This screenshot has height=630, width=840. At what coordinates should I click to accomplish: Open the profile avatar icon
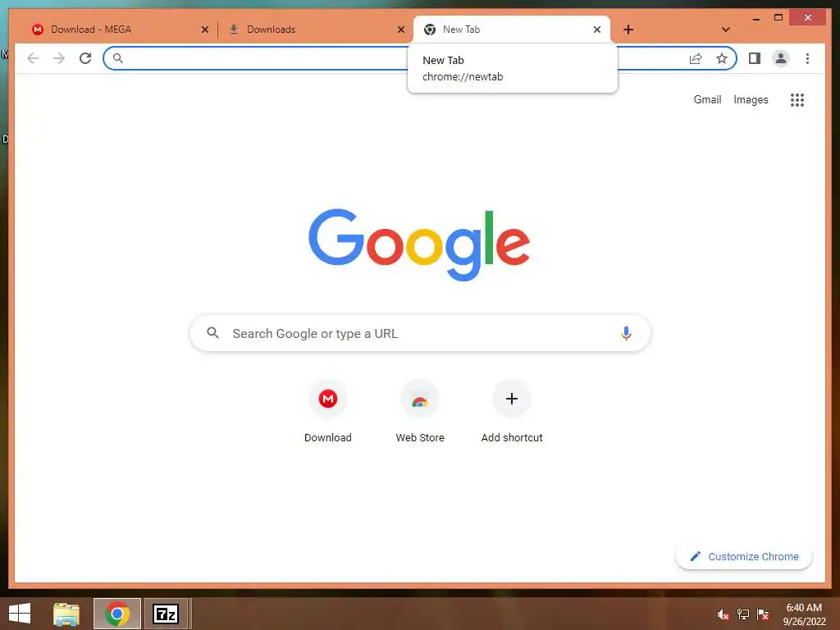[781, 58]
